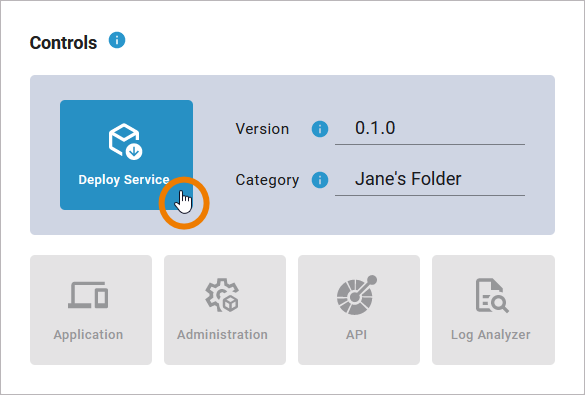Focus the Category field with Jane's Folder
This screenshot has width=585, height=395.
(x=430, y=180)
